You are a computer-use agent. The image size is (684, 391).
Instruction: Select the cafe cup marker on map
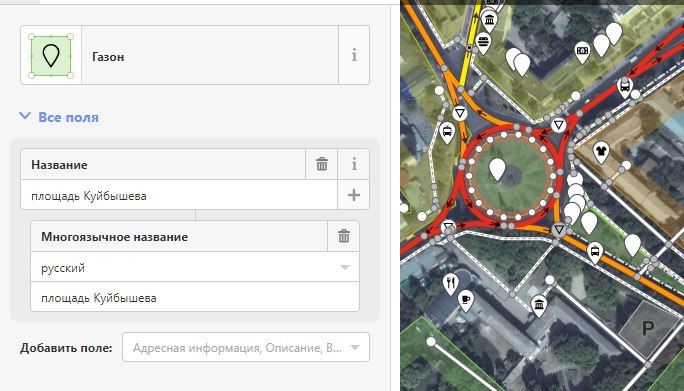466,300
